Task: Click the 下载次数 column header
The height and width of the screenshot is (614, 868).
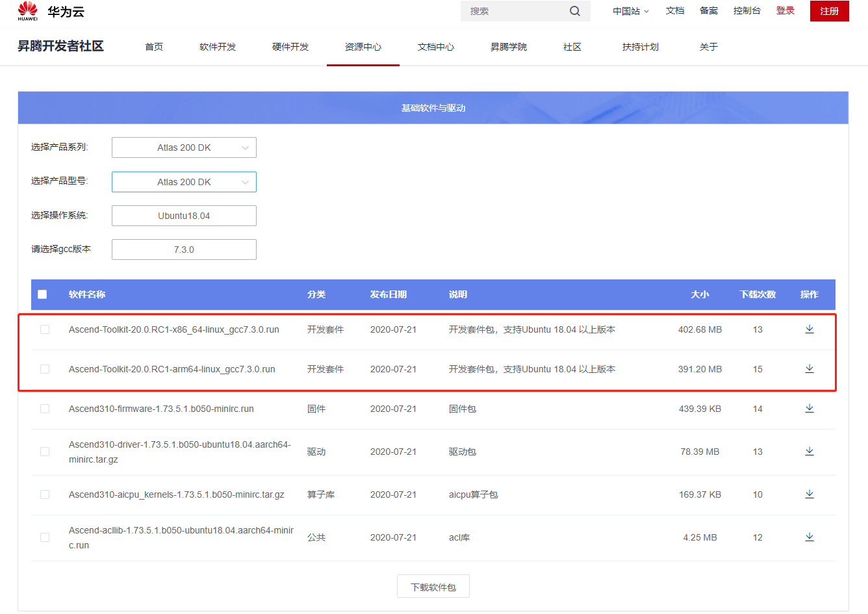Action: tap(758, 294)
